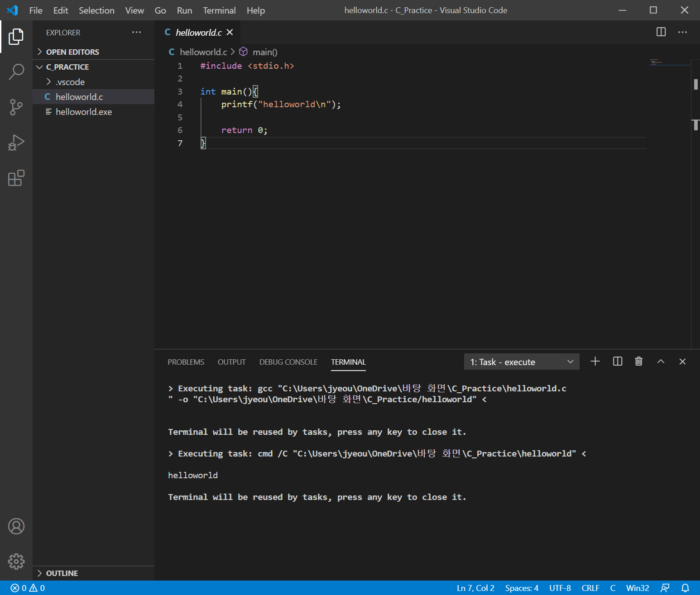
Task: Select the helloworld.c editor tab
Action: pyautogui.click(x=198, y=32)
